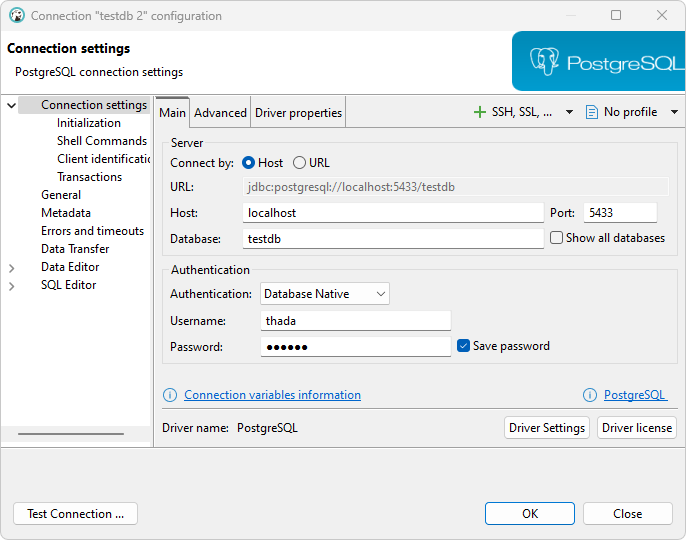Image resolution: width=686 pixels, height=540 pixels.
Task: Click the PostgreSQL elephant logo
Action: 545,62
